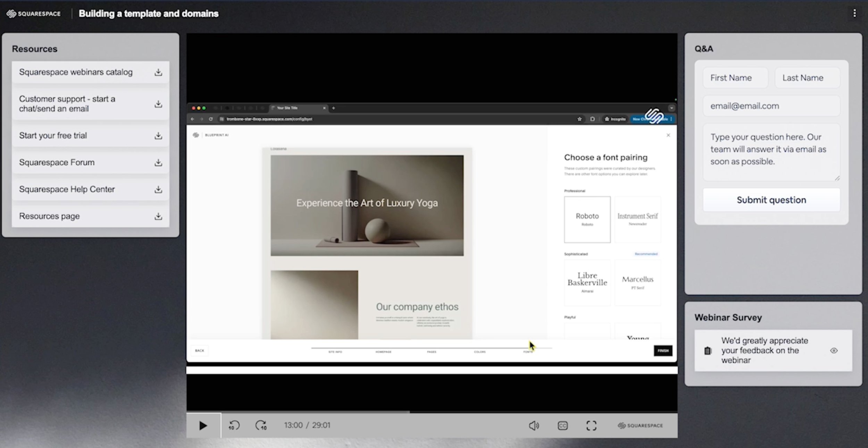
Task: Download Squarespace webinars catalog resource
Action: [x=158, y=72]
